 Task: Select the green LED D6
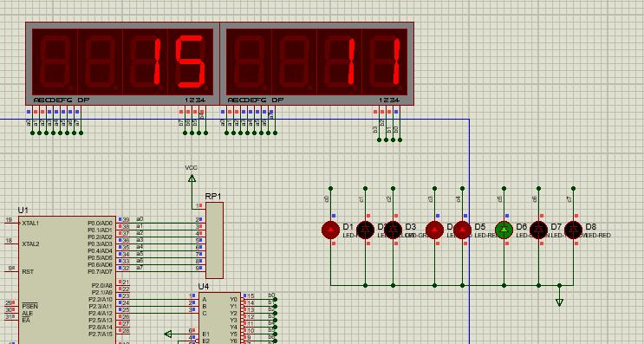coord(504,230)
